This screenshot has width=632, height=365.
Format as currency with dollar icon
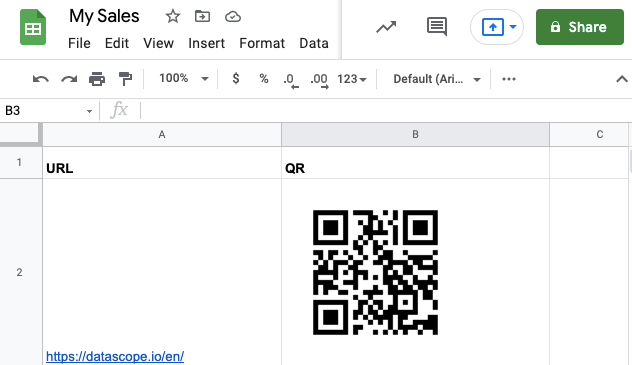pyautogui.click(x=236, y=79)
